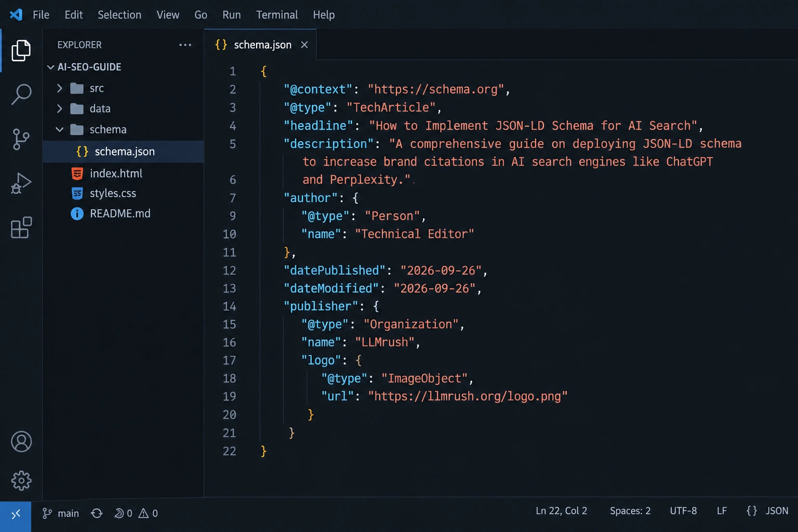Click the Ln 22, Col 2 position indicator
The image size is (798, 532).
click(562, 511)
